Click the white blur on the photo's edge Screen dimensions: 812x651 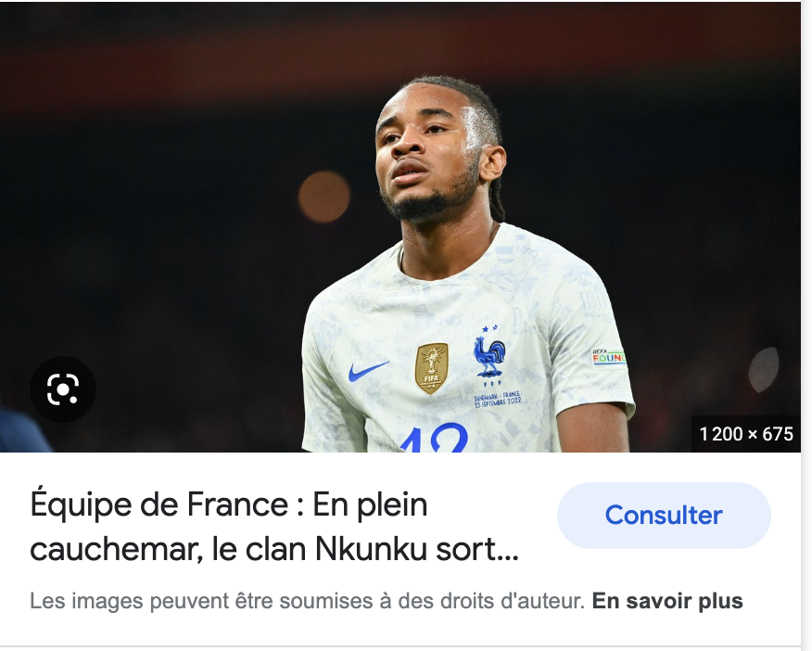[x=763, y=368]
